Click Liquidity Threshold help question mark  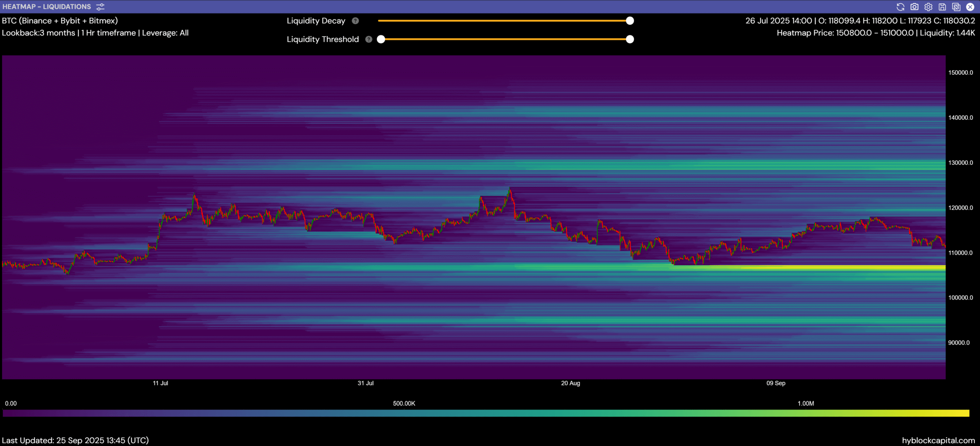coord(368,39)
